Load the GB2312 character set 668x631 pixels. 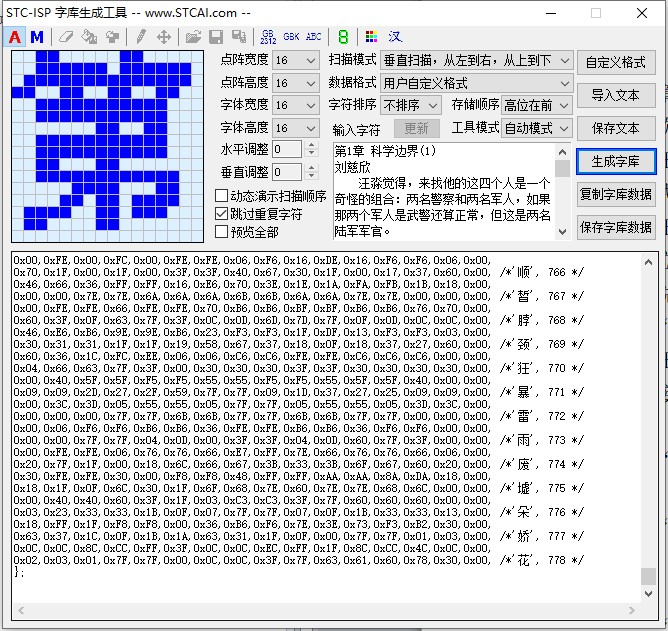point(268,37)
